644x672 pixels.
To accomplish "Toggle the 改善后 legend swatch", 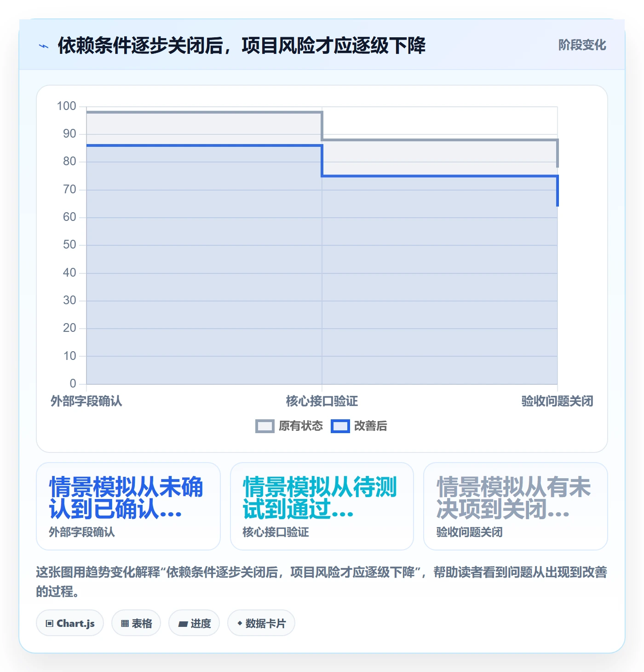I will tap(340, 426).
